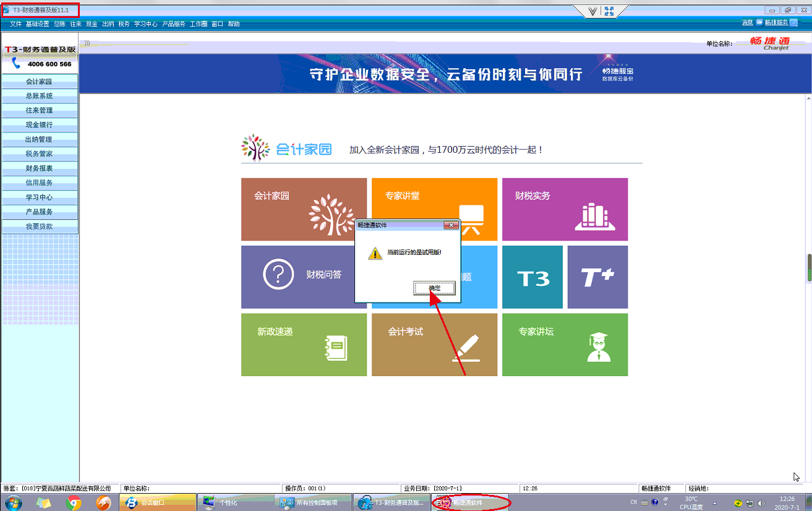The width and height of the screenshot is (812, 511).
Task: Switch to 所有控制面板项 taskbar window
Action: click(313, 502)
